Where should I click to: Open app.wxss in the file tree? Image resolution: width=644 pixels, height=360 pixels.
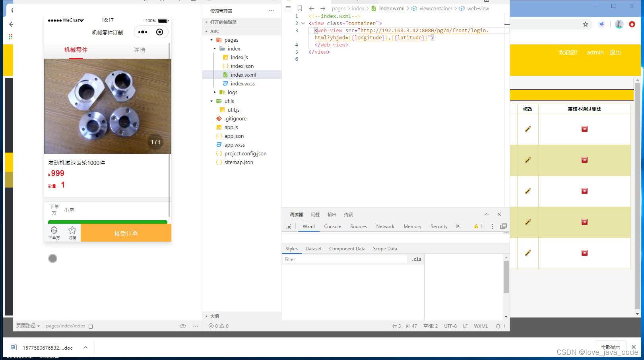coord(235,145)
